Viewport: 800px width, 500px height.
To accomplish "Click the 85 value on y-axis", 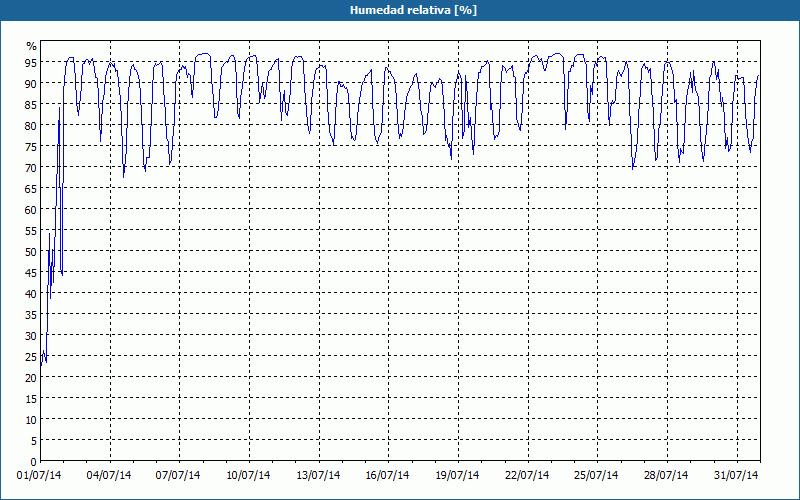I will (x=31, y=105).
